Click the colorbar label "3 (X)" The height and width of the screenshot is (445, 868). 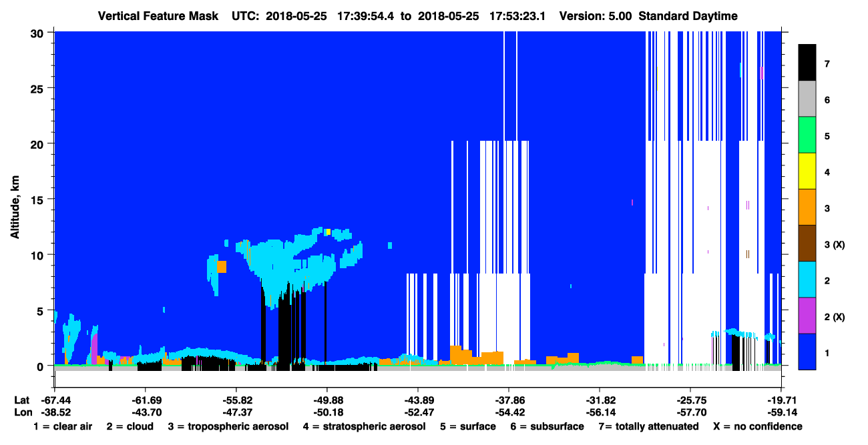point(835,245)
